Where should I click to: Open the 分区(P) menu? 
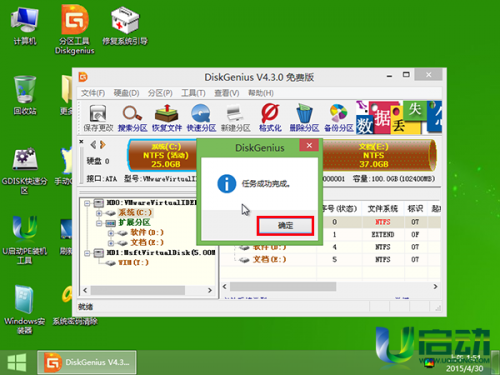[160, 93]
